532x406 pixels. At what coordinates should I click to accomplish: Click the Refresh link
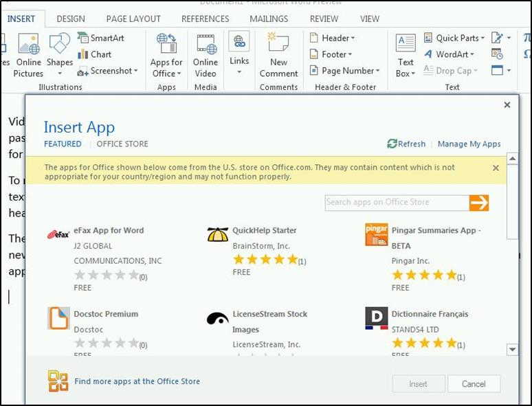[x=406, y=144]
